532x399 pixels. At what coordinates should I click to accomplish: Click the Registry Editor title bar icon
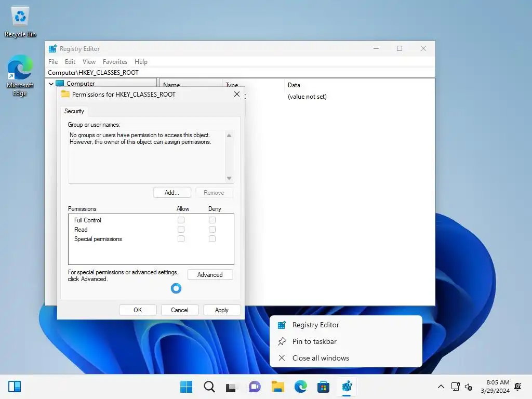[x=52, y=48]
